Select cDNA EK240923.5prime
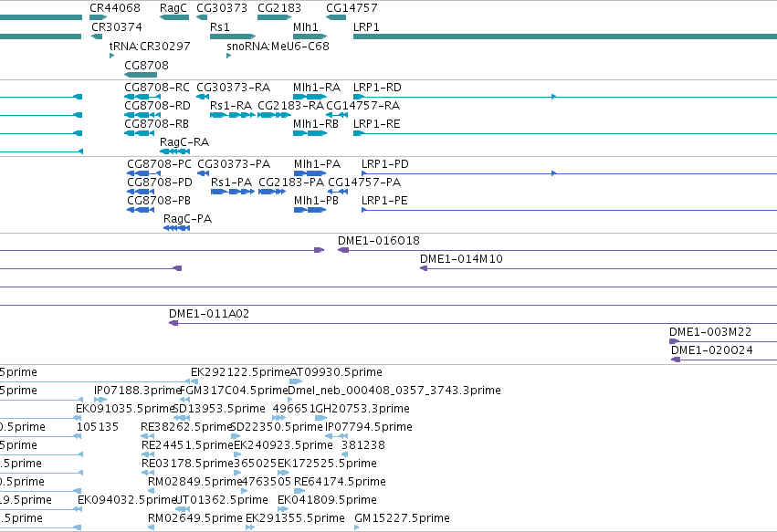This screenshot has width=777, height=532. pyautogui.click(x=283, y=445)
